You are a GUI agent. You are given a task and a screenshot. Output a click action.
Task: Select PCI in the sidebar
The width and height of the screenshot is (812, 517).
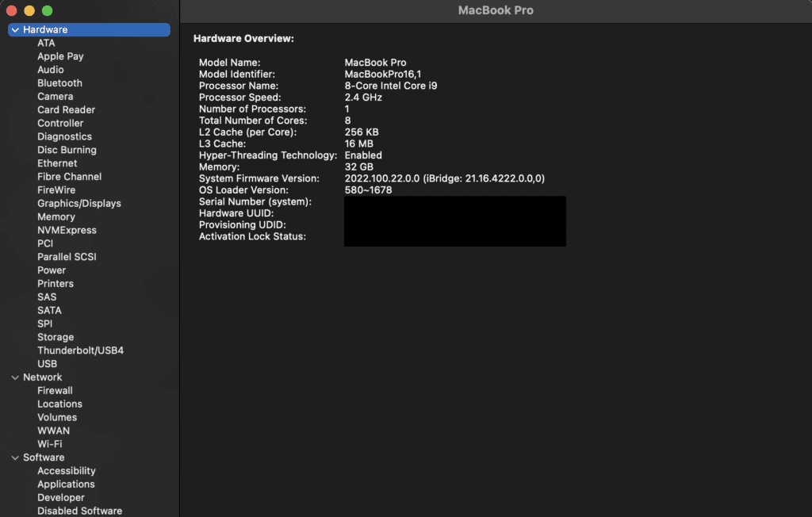[45, 243]
